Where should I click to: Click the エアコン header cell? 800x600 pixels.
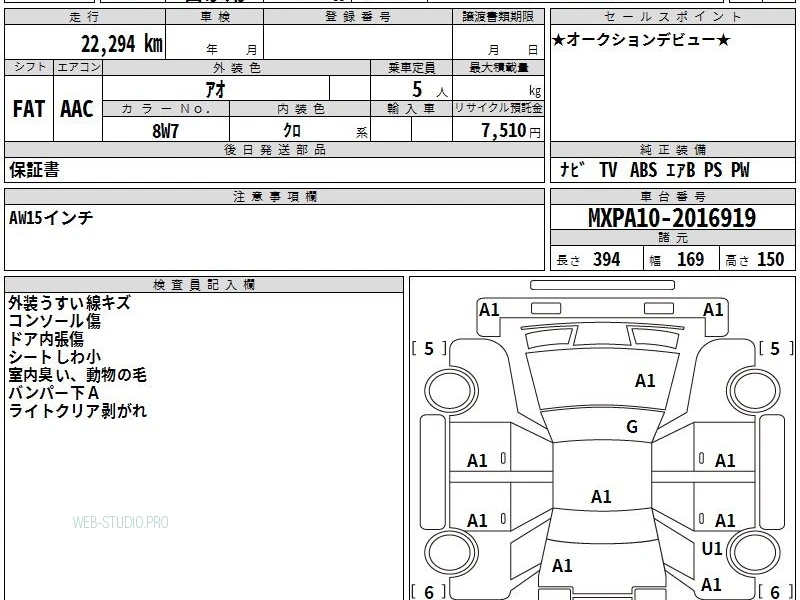[78, 67]
